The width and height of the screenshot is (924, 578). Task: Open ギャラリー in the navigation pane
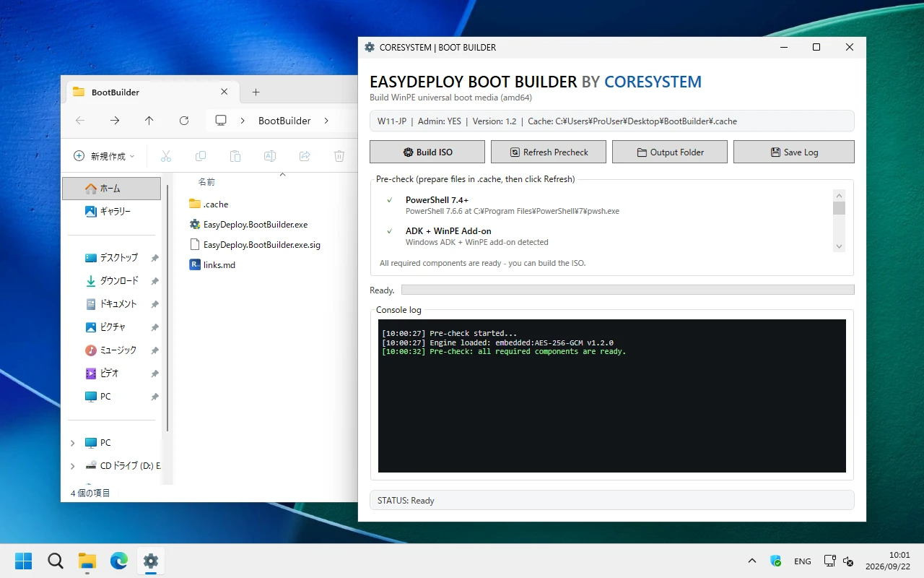coord(112,212)
